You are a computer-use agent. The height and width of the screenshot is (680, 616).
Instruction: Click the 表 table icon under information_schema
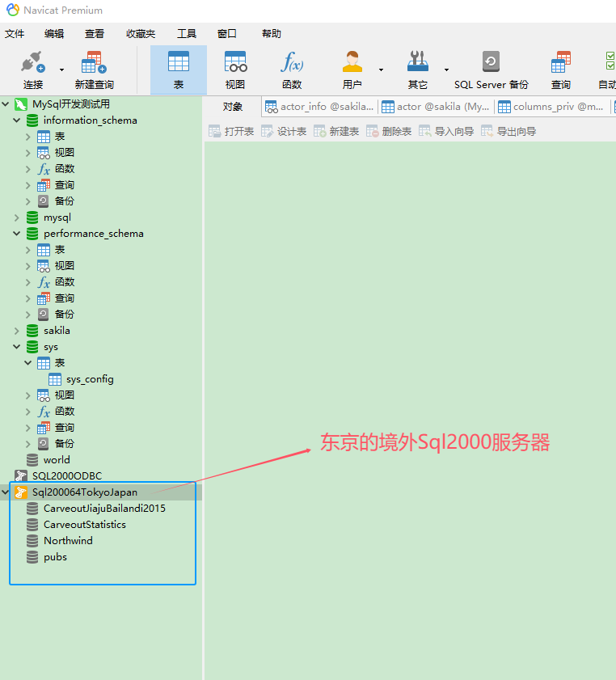[44, 137]
